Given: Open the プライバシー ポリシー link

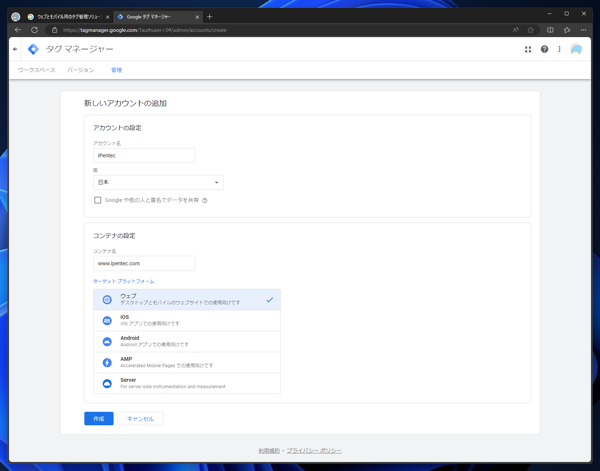Looking at the screenshot, I should point(314,451).
